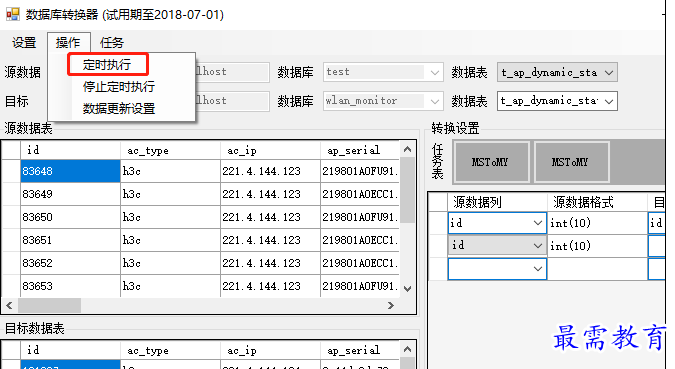Select cell with id 83649
The width and height of the screenshot is (675, 369).
click(x=70, y=194)
